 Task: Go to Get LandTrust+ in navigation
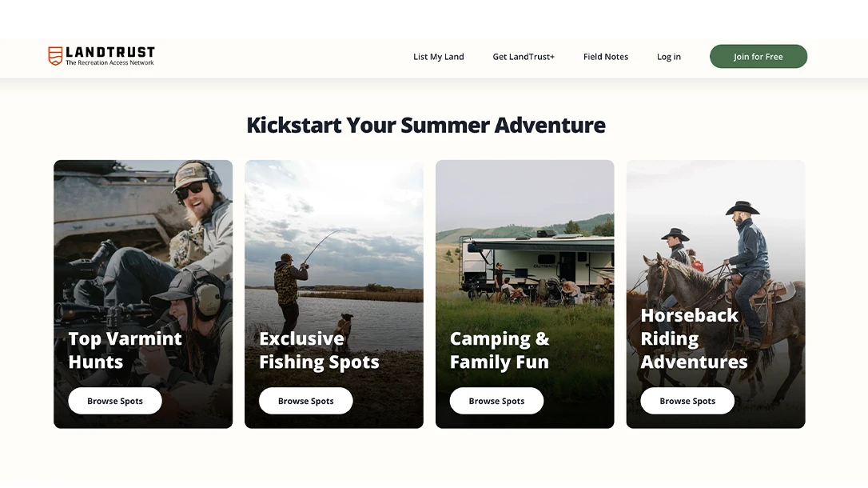(524, 57)
